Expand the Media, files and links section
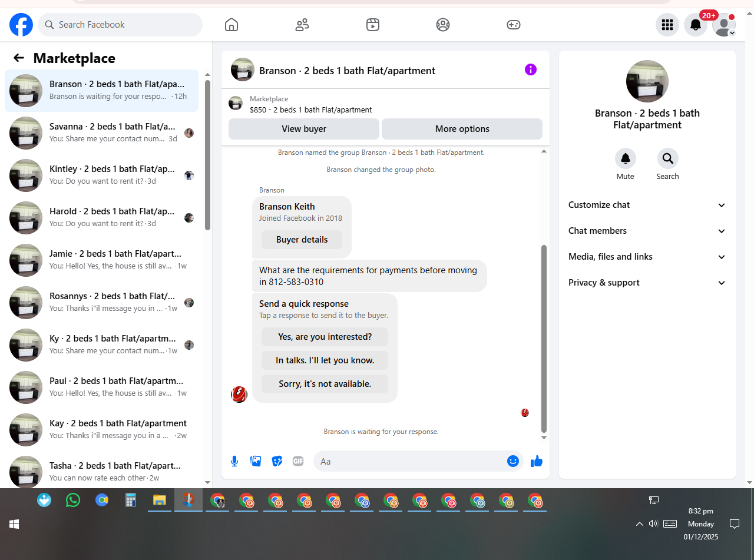 point(647,257)
